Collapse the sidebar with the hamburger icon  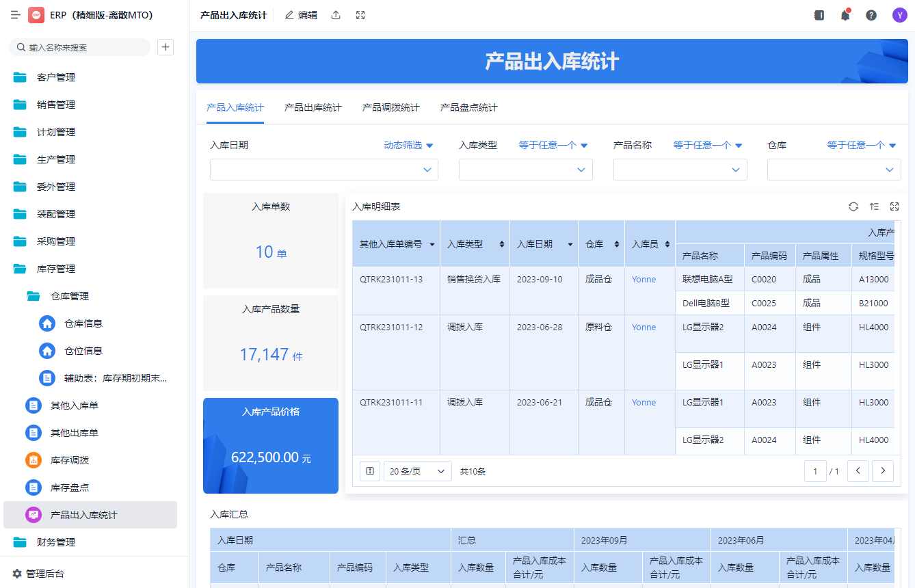pos(16,15)
